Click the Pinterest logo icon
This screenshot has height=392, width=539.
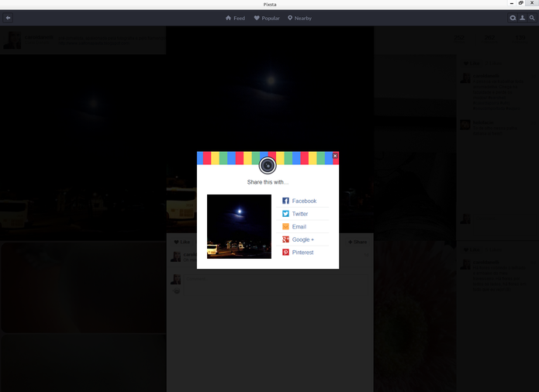click(285, 253)
